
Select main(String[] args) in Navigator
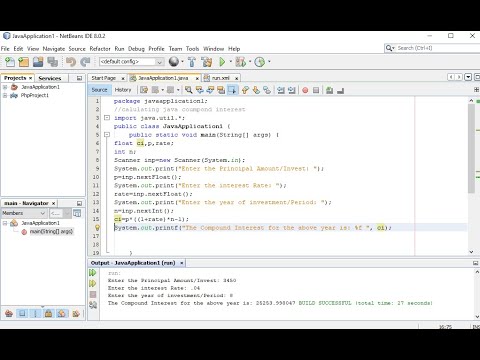coord(51,231)
